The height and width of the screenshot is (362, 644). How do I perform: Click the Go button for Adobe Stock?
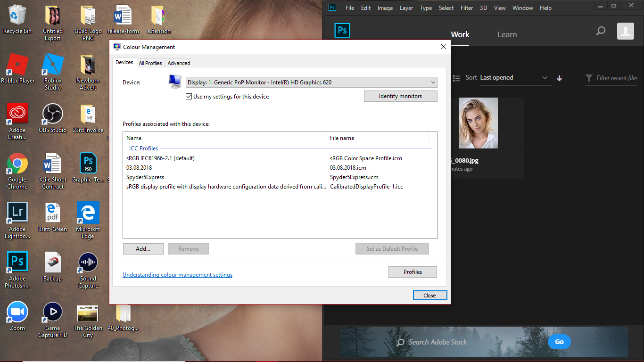pyautogui.click(x=559, y=342)
